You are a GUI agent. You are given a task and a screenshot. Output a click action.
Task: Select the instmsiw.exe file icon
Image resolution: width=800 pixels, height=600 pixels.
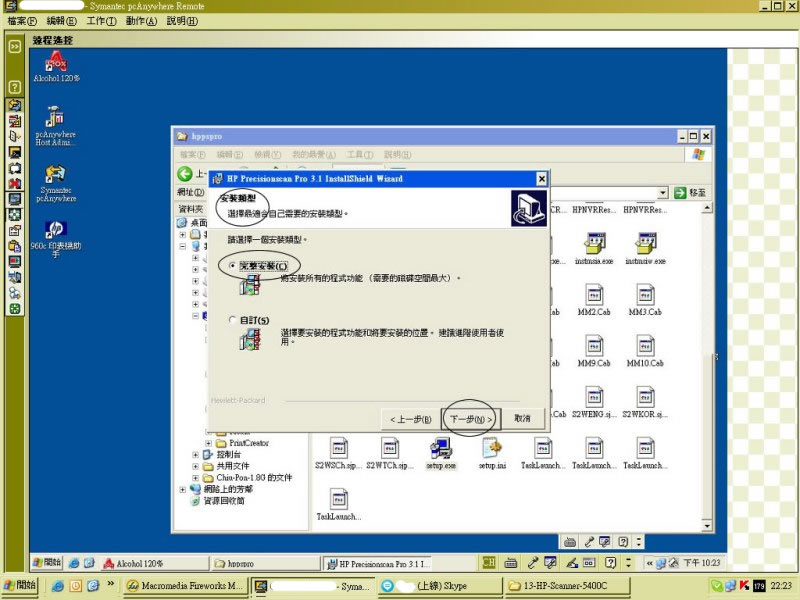tap(645, 248)
